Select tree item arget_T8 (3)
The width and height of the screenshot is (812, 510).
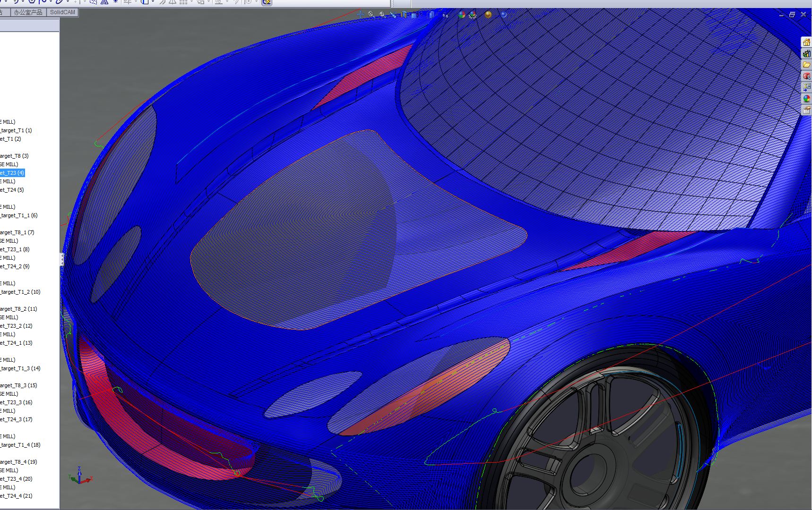point(14,156)
